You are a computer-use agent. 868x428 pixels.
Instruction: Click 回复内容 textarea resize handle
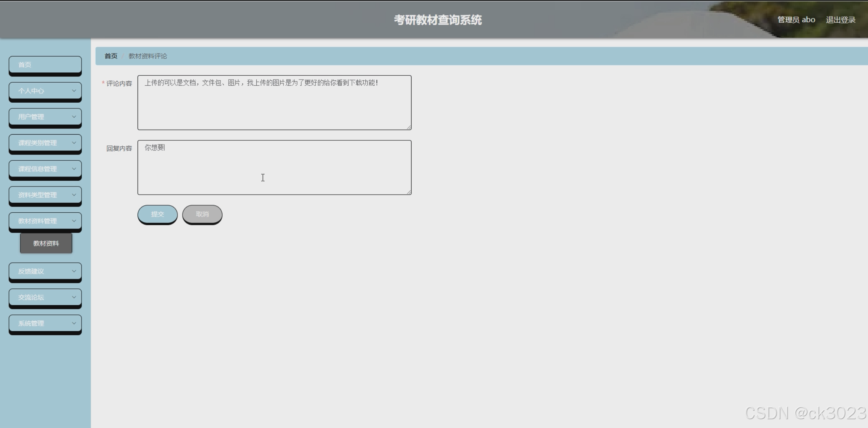(409, 192)
